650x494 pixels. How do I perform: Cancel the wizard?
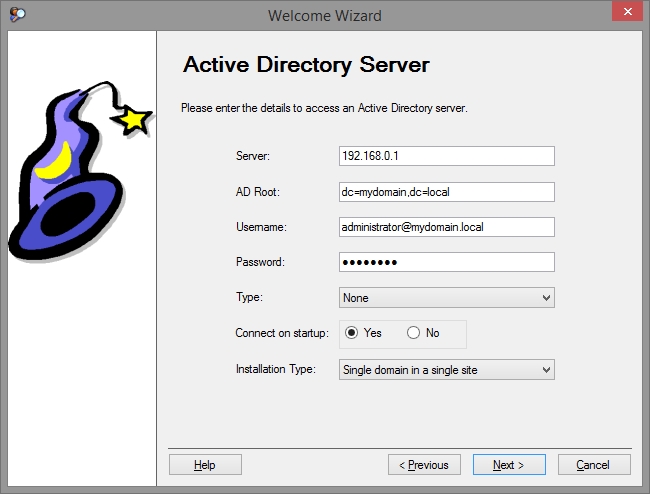click(594, 465)
